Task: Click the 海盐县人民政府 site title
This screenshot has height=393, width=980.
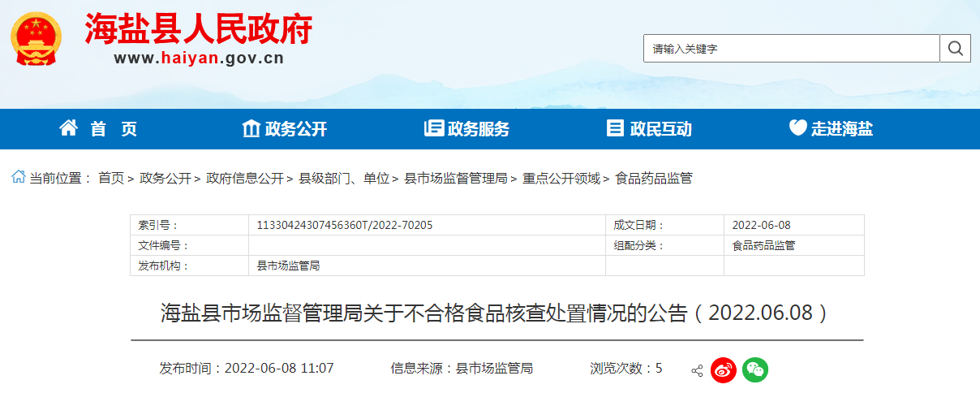Action: click(x=199, y=31)
